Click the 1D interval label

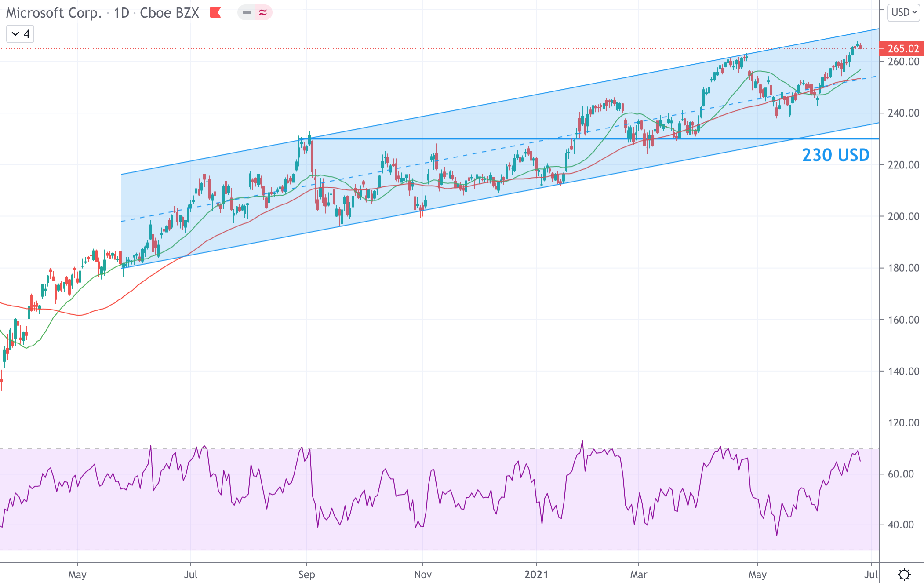point(121,13)
